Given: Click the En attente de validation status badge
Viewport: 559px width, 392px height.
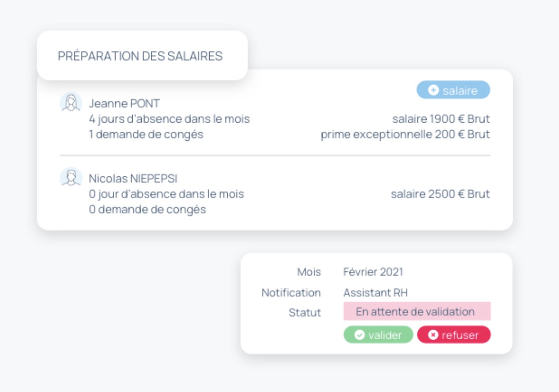Looking at the screenshot, I should 417,312.
